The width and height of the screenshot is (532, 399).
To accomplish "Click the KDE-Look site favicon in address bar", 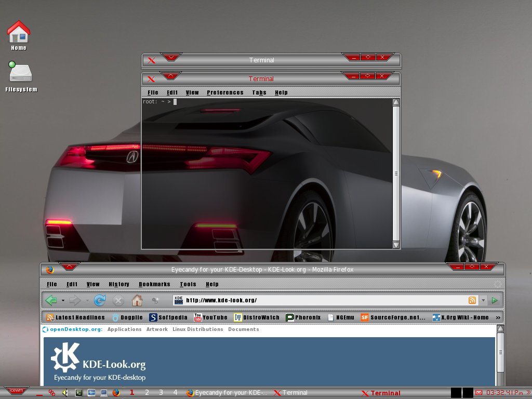I will pos(179,300).
